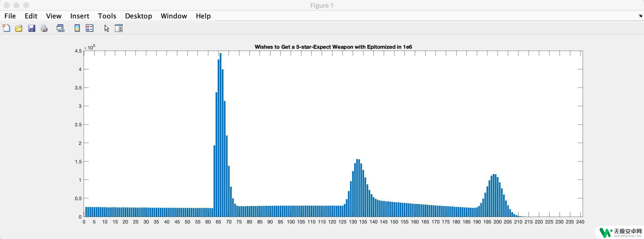Click the x-axis tick label 165
This screenshot has width=644, height=239.
425,222
